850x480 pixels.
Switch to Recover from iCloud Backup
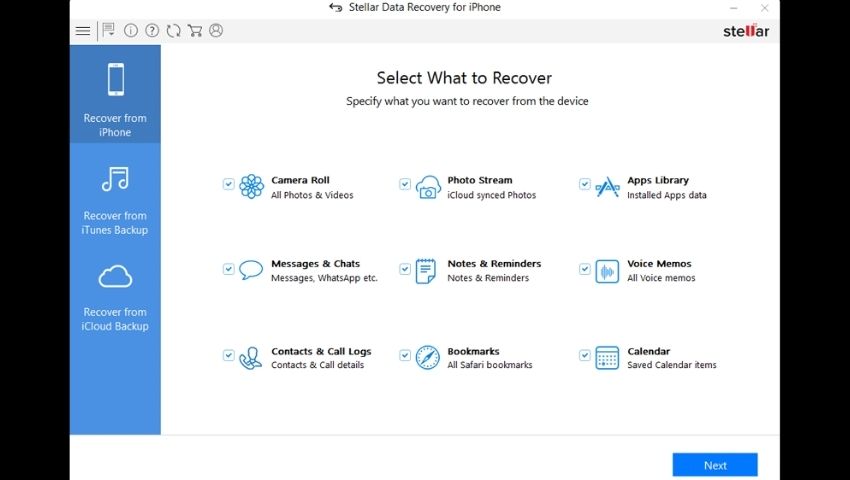click(x=115, y=296)
